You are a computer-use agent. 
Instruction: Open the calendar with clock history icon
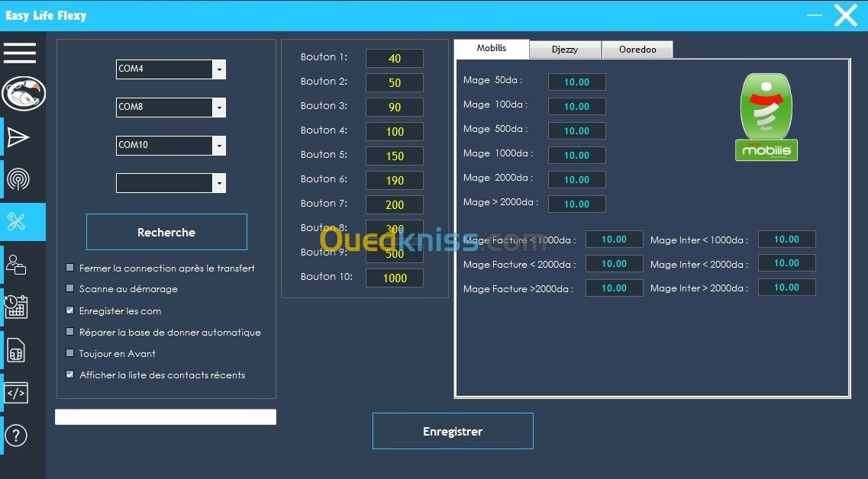pyautogui.click(x=17, y=307)
